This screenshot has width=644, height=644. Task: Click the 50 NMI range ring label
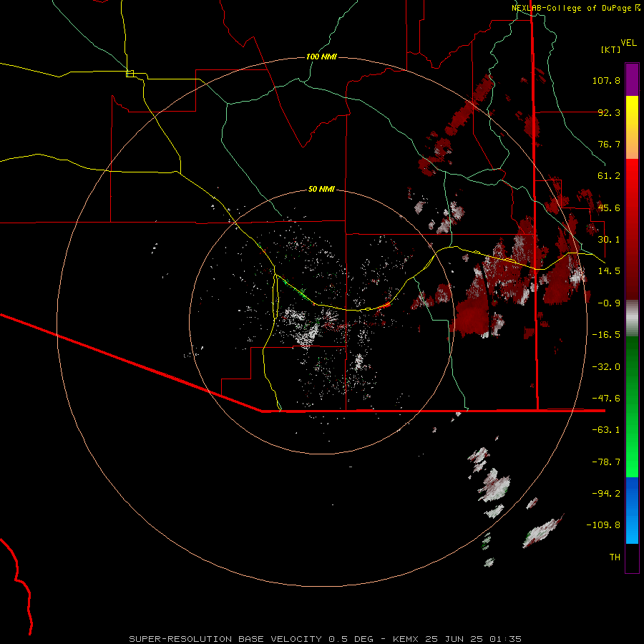[321, 190]
